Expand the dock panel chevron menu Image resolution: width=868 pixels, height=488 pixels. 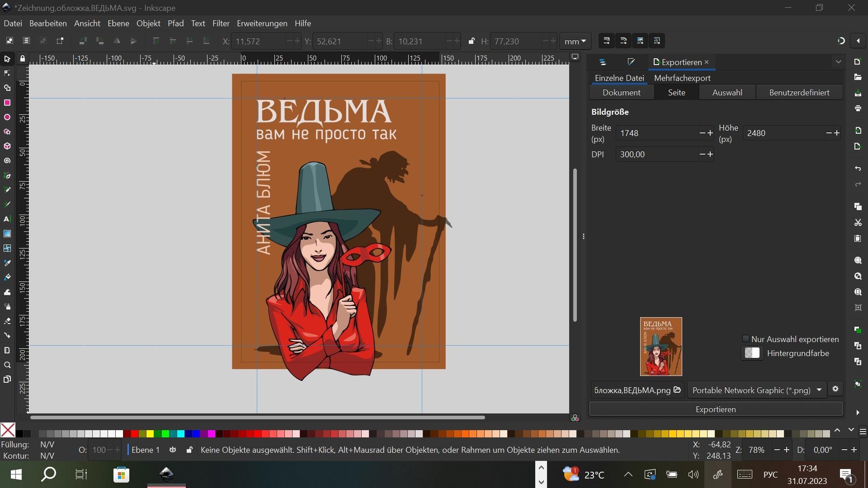point(839,62)
